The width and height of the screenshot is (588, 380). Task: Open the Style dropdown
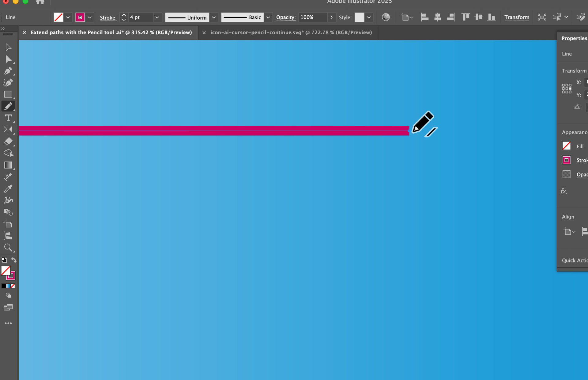point(369,17)
